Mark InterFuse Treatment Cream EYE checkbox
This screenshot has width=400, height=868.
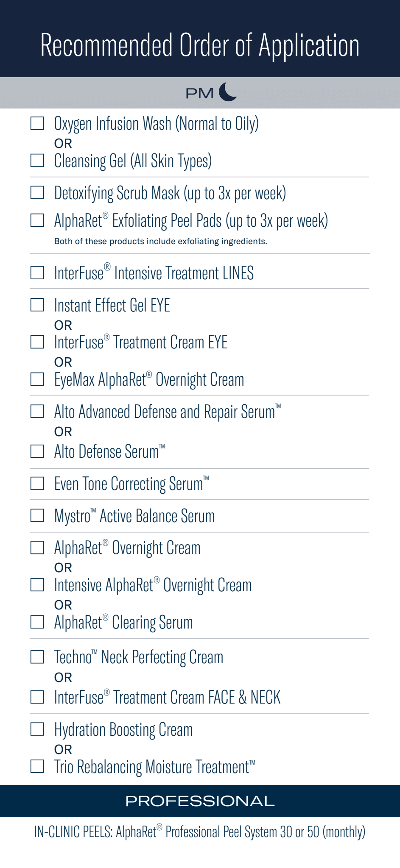click(x=37, y=342)
